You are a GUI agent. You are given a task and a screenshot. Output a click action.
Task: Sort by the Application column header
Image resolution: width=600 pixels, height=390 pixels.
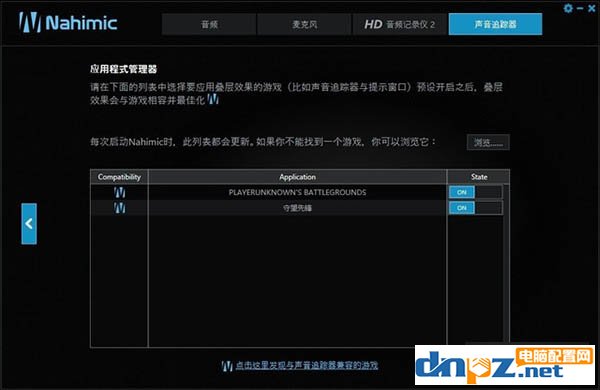297,177
